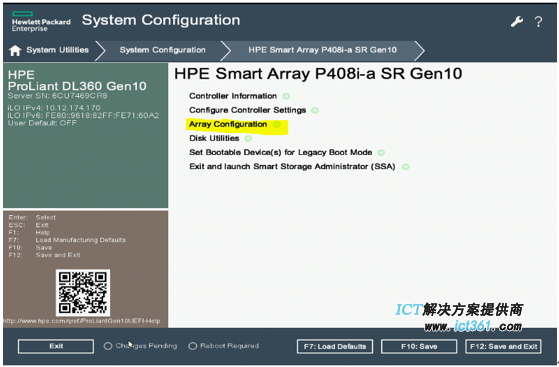The width and height of the screenshot is (559, 367).
Task: Click the ESC Exit key hint
Action: pos(29,225)
